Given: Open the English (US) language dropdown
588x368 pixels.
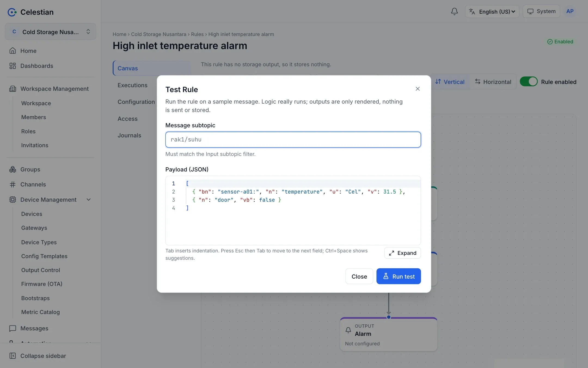Looking at the screenshot, I should 492,11.
